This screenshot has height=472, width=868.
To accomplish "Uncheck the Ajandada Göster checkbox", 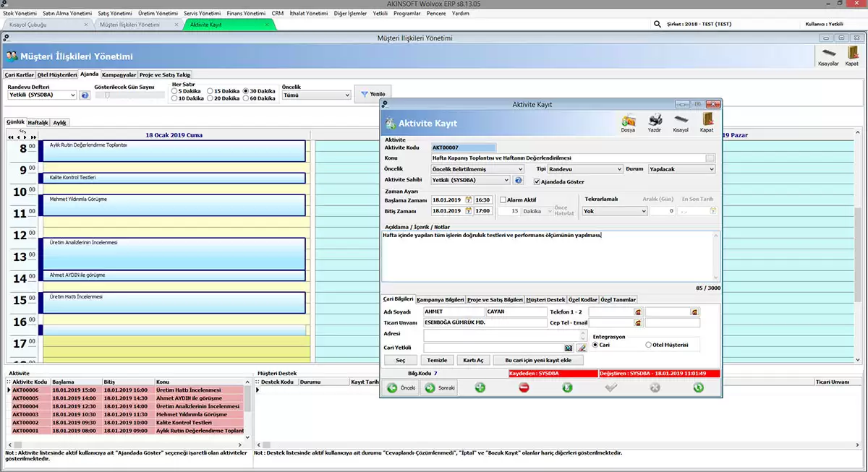I will (537, 181).
